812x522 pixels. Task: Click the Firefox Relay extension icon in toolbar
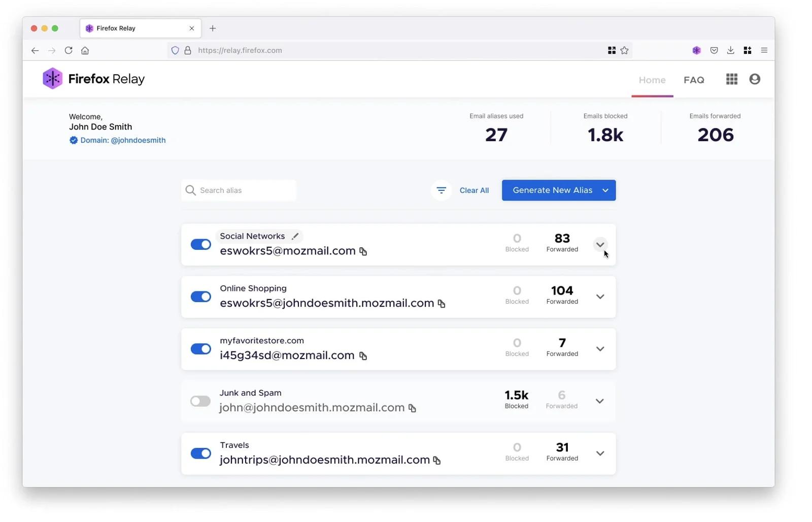click(x=696, y=50)
